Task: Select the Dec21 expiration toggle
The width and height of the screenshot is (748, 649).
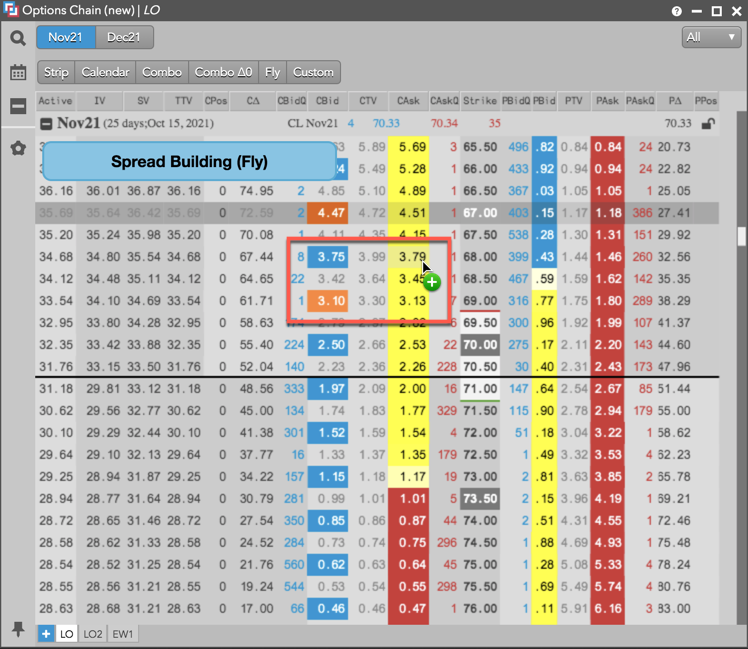Action: [x=124, y=38]
